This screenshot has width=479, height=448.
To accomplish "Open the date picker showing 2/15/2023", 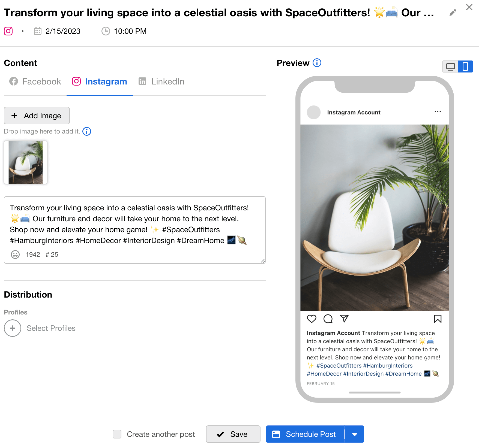I will 57,31.
